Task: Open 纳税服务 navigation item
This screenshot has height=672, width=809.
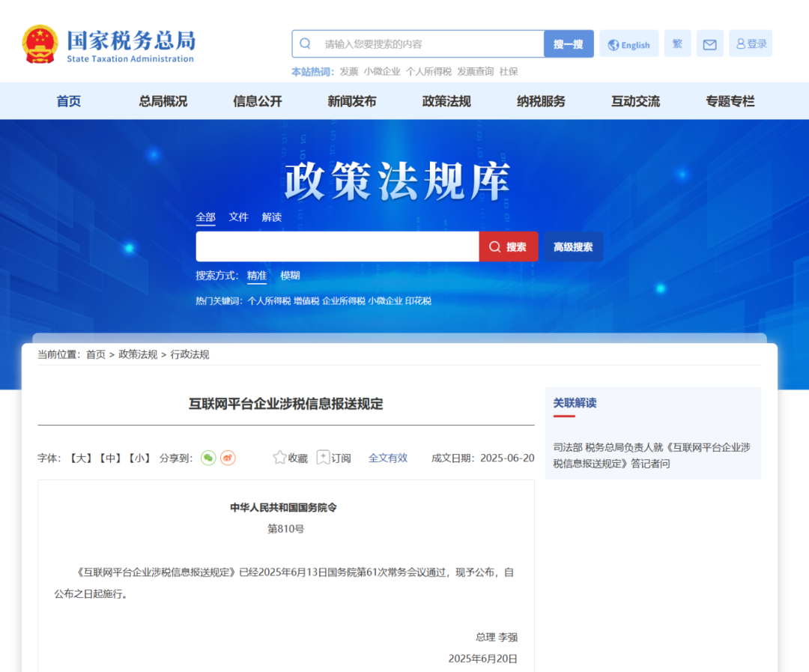Action: [541, 101]
